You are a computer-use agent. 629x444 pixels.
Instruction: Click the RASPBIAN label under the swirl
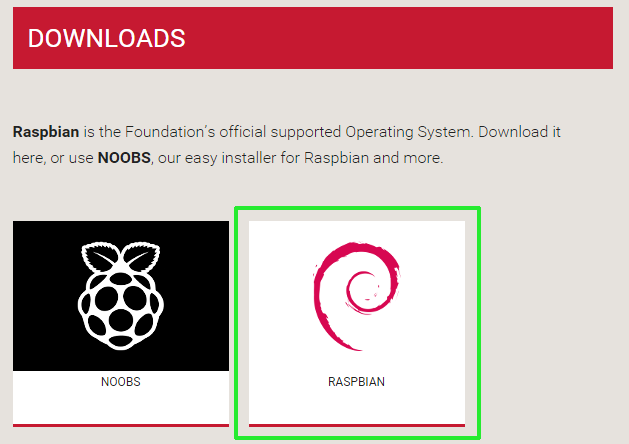tap(356, 381)
